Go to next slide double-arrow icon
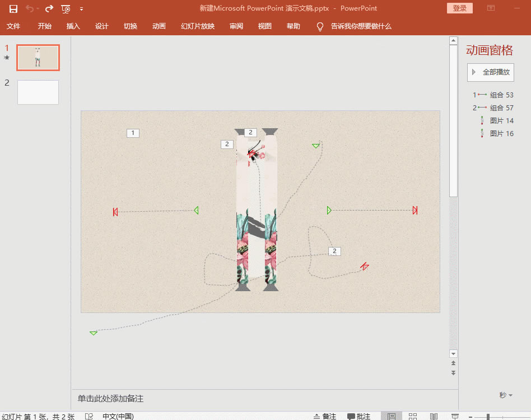 tap(454, 372)
